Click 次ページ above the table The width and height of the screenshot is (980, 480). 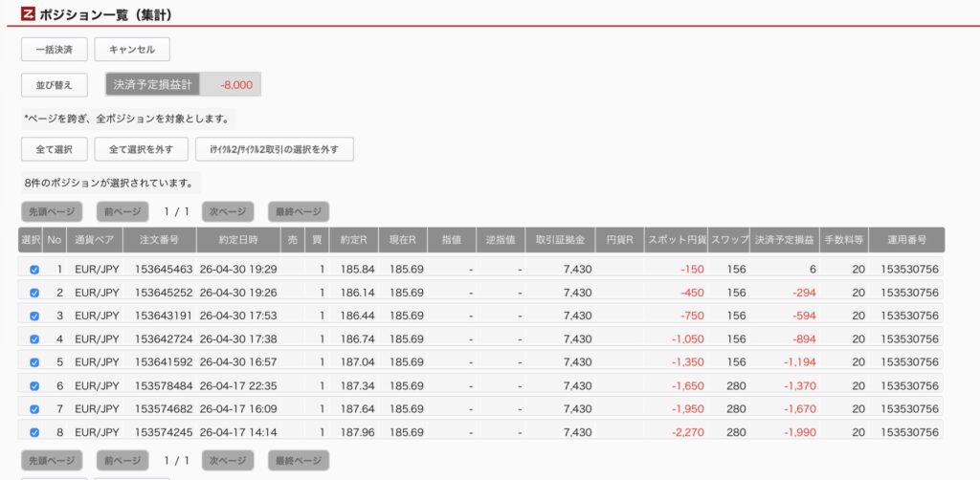[x=228, y=211]
